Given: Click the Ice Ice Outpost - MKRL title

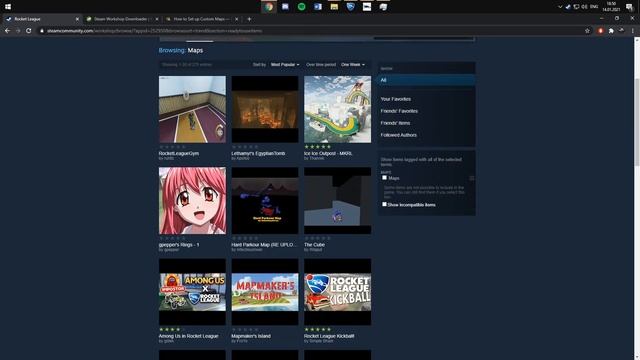Looking at the screenshot, I should coord(328,153).
